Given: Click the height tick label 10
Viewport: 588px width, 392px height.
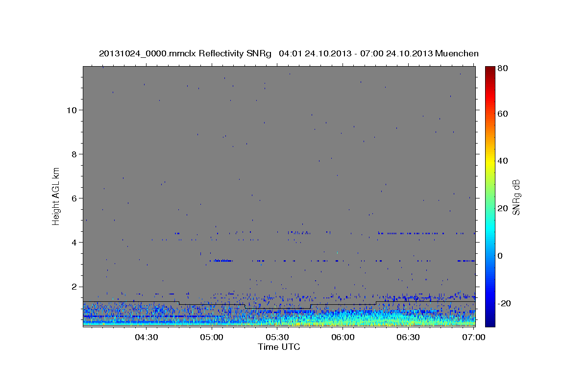Looking at the screenshot, I should point(71,110).
